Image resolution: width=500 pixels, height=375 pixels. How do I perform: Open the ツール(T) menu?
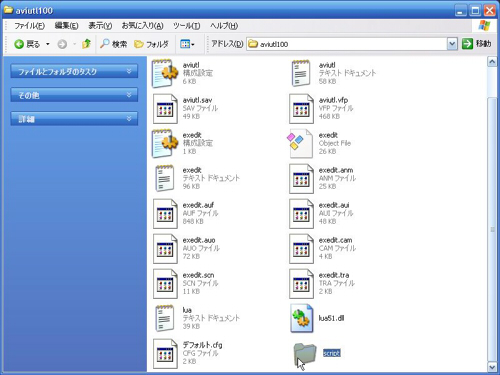pos(187,26)
